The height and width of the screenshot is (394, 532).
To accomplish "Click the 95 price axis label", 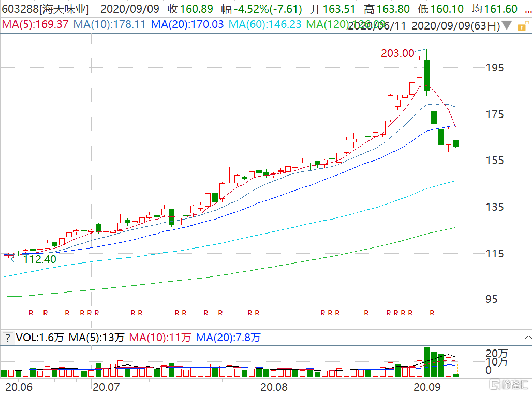I will (x=491, y=299).
